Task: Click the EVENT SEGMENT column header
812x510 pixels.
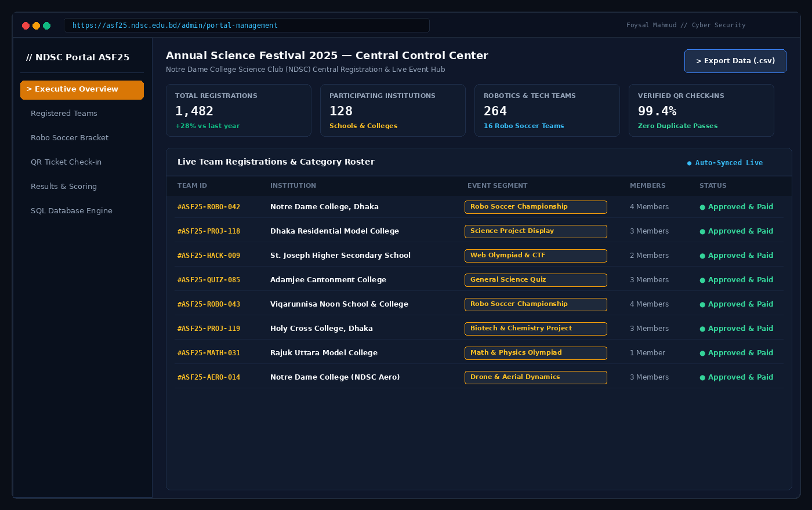Action: (x=498, y=186)
